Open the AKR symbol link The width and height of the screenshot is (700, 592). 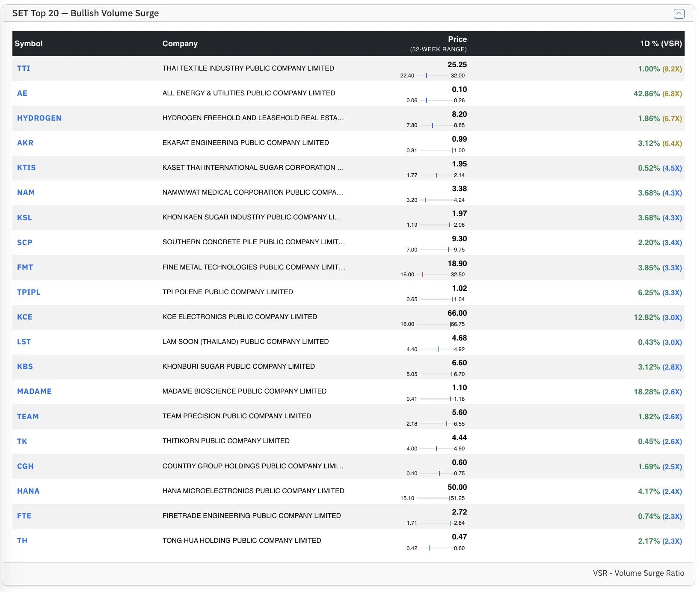pyautogui.click(x=25, y=143)
